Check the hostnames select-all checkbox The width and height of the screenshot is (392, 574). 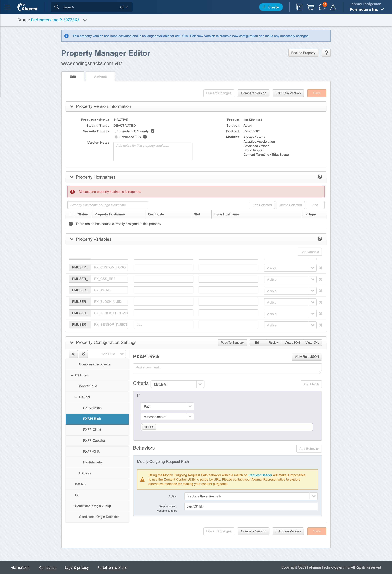(70, 214)
